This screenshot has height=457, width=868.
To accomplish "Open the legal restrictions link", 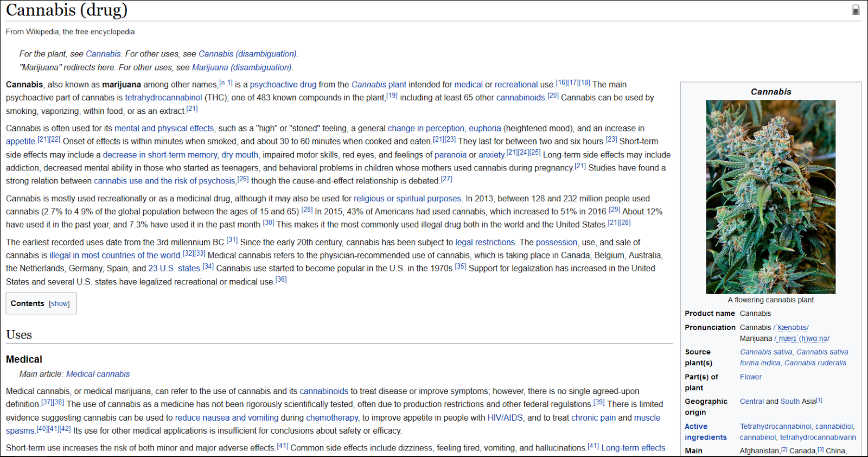I will (x=484, y=243).
